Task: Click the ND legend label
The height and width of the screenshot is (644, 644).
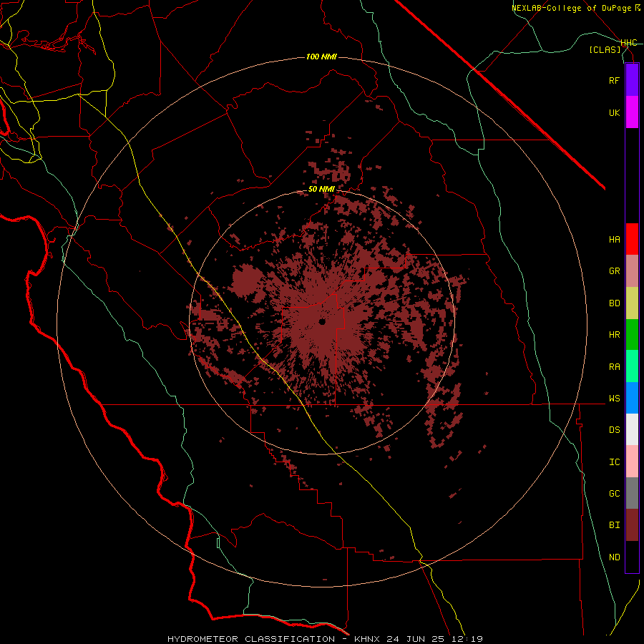Action: [x=614, y=557]
